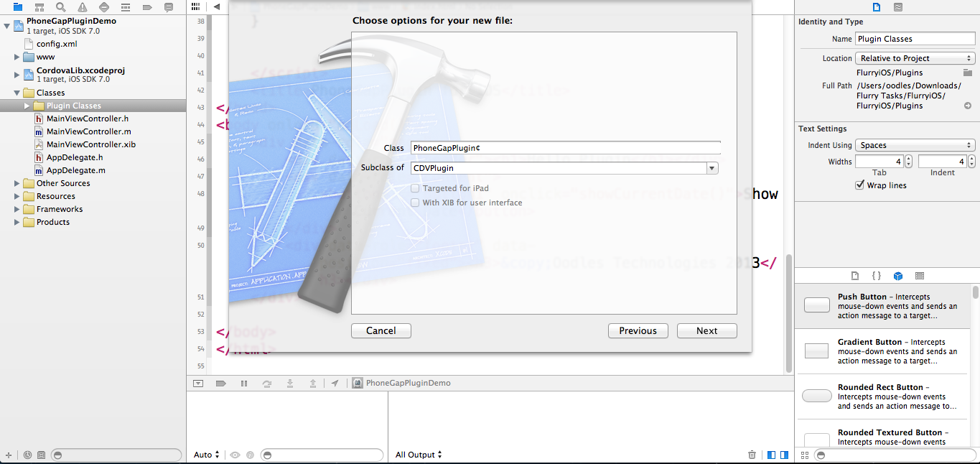The height and width of the screenshot is (464, 980).
Task: Click Next in new file dialog
Action: click(707, 331)
